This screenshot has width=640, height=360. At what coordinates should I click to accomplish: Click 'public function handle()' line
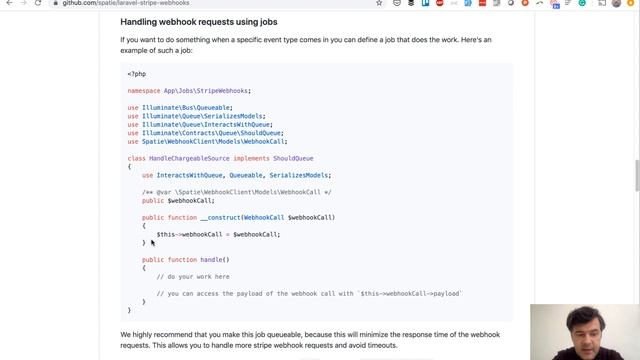click(186, 260)
